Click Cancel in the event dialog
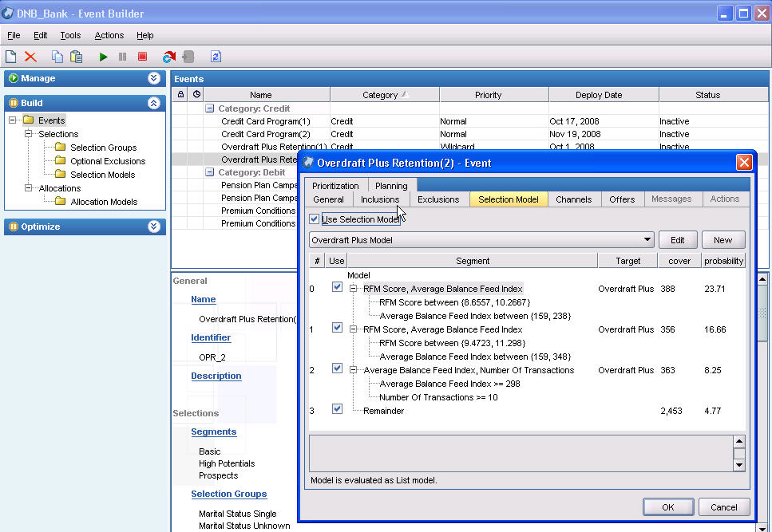The image size is (772, 532). click(x=724, y=507)
